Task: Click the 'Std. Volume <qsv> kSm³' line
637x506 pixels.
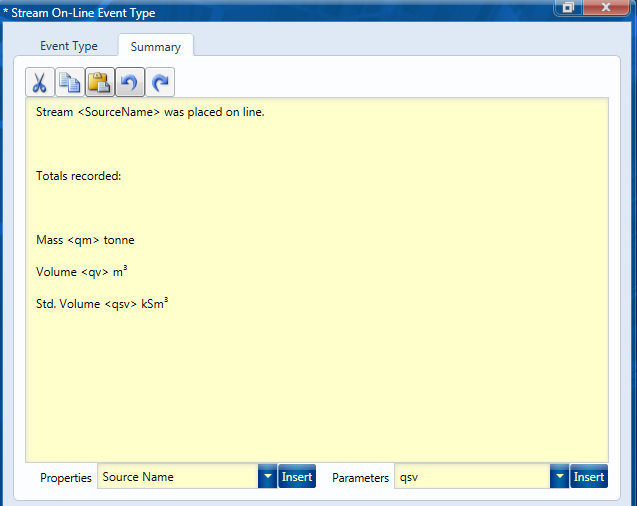Action: (x=102, y=303)
